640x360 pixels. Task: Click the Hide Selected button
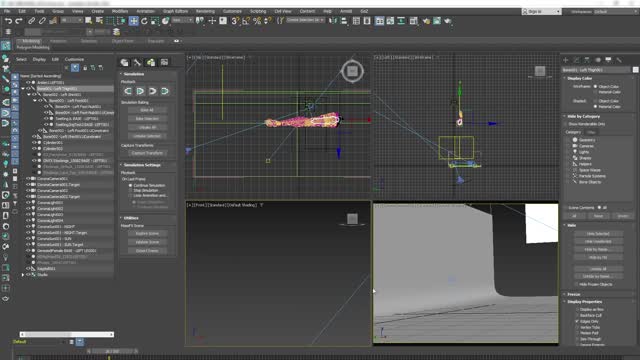(x=598, y=234)
